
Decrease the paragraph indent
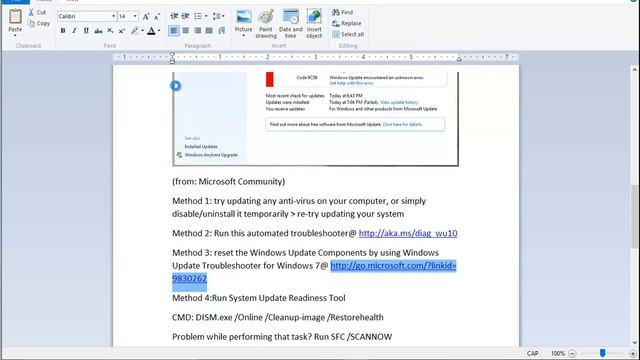pos(174,16)
